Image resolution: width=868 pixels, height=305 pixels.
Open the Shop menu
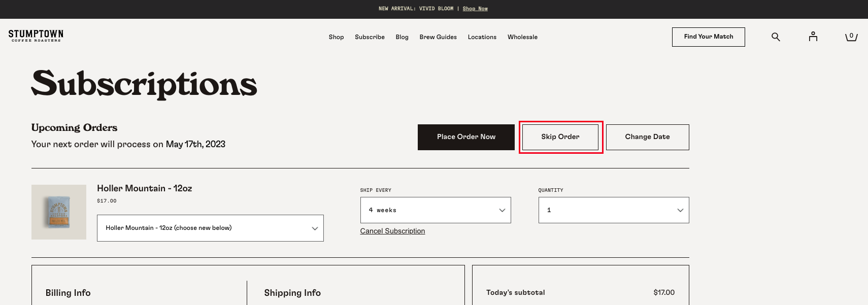[336, 37]
